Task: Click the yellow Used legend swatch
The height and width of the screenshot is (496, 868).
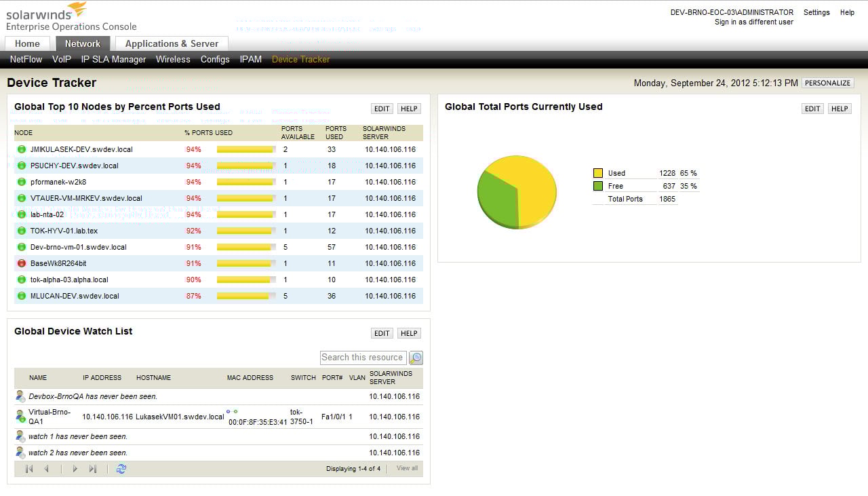Action: (x=598, y=173)
